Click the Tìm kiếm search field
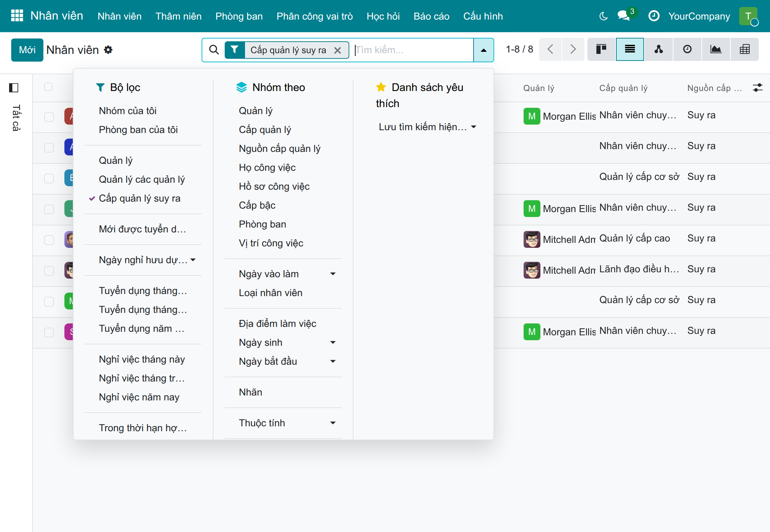The height and width of the screenshot is (532, 770). click(412, 50)
